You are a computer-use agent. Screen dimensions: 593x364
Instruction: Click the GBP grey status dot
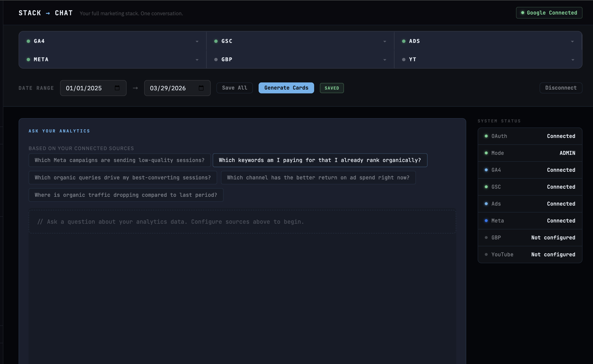[x=216, y=60]
